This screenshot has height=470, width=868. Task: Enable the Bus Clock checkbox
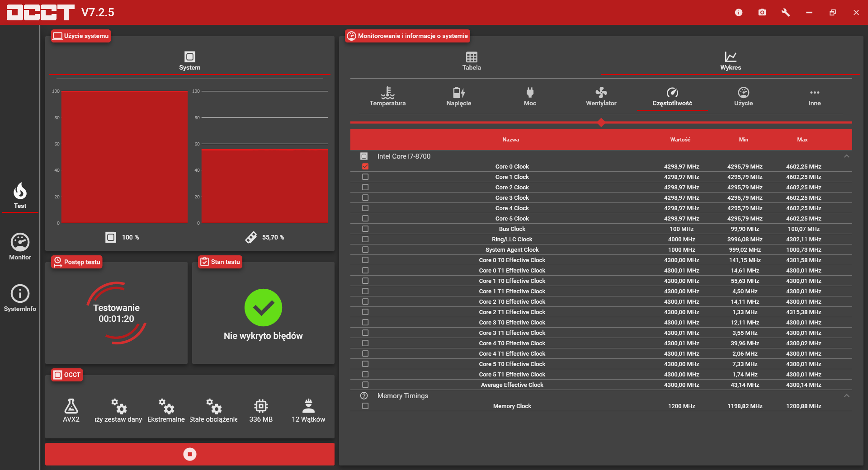(365, 229)
